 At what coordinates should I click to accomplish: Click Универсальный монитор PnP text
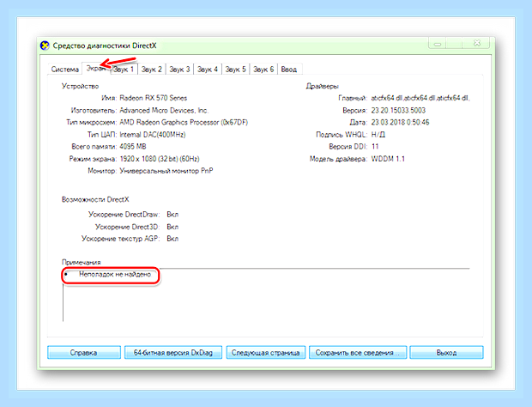[166, 171]
